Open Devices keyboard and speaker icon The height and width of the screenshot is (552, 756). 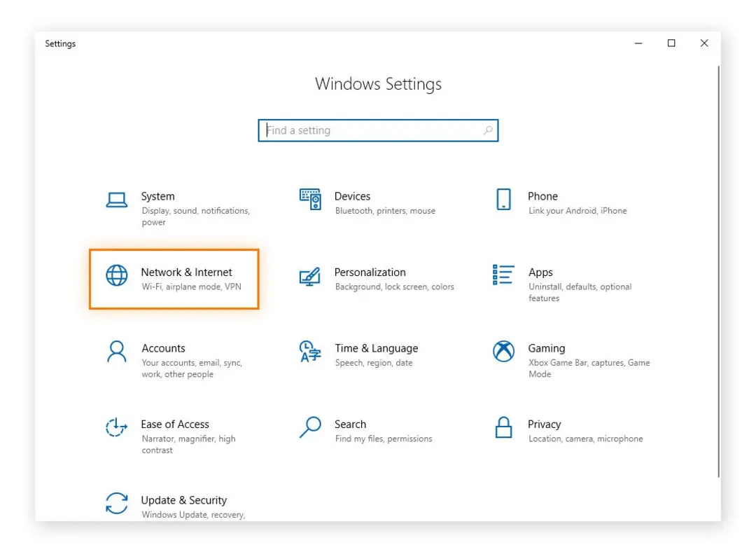point(310,199)
